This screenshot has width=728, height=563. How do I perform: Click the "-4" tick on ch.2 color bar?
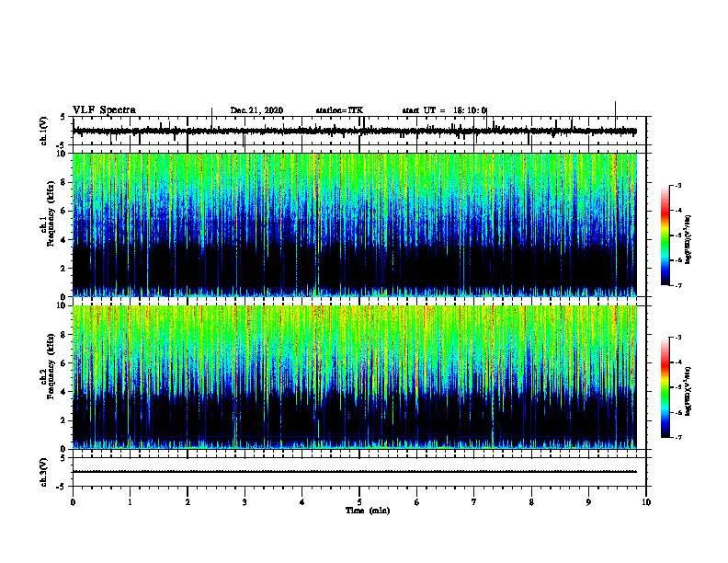[678, 362]
